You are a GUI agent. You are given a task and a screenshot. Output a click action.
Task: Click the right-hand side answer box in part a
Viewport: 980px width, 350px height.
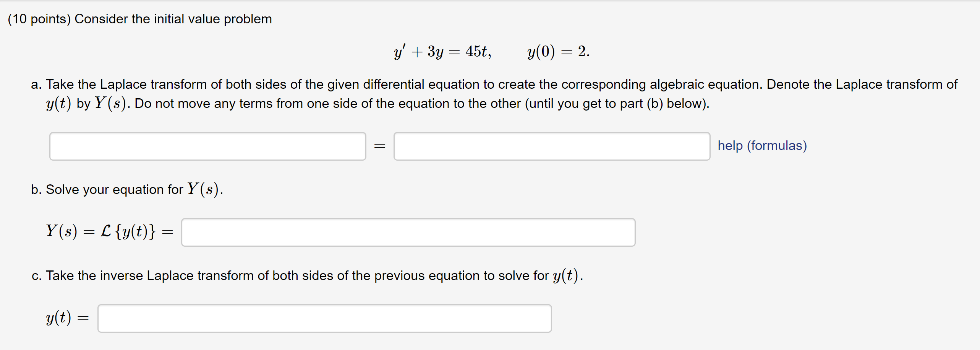click(552, 146)
